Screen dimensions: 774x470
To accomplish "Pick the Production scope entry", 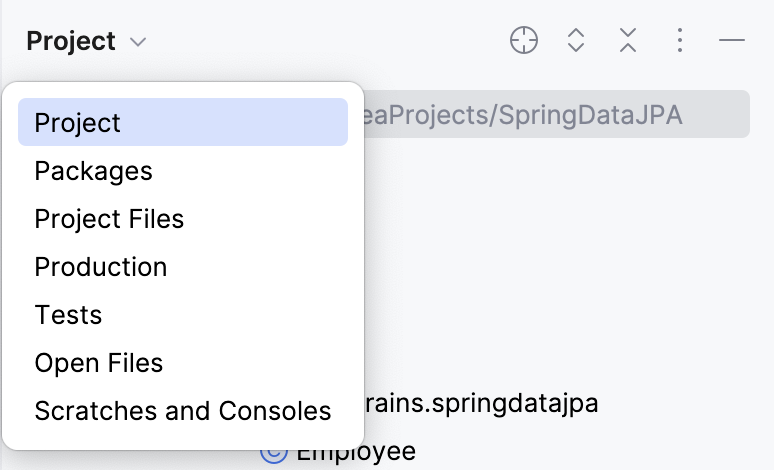I will 100,267.
